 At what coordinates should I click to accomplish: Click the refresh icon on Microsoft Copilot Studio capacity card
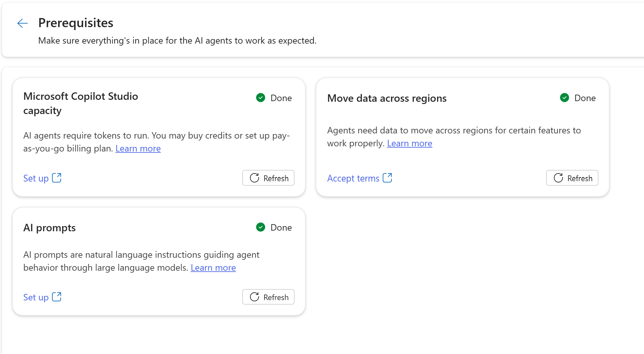[255, 178]
